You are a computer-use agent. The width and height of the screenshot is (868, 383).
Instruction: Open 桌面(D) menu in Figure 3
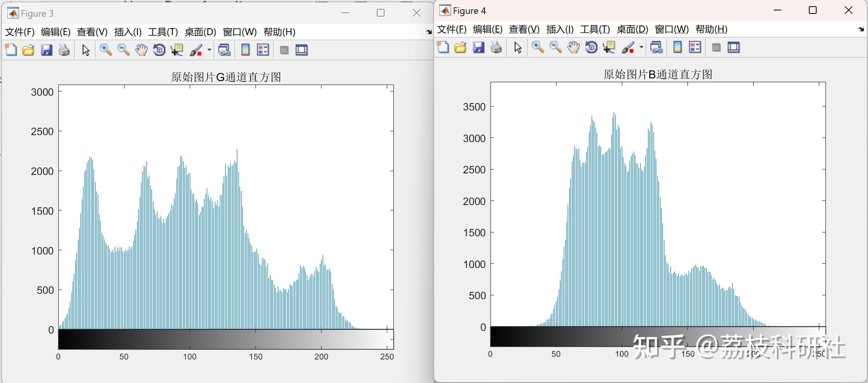pos(200,32)
